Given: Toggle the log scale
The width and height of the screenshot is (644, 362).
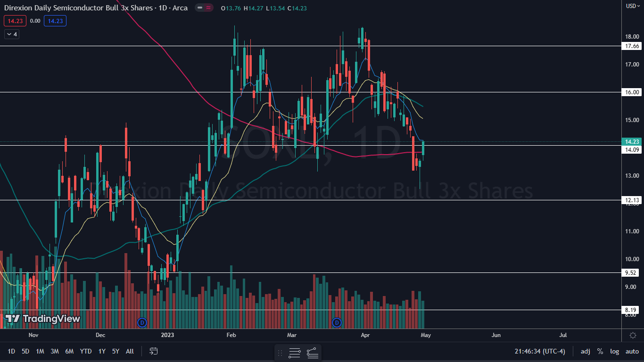Looking at the screenshot, I should click(x=614, y=351).
